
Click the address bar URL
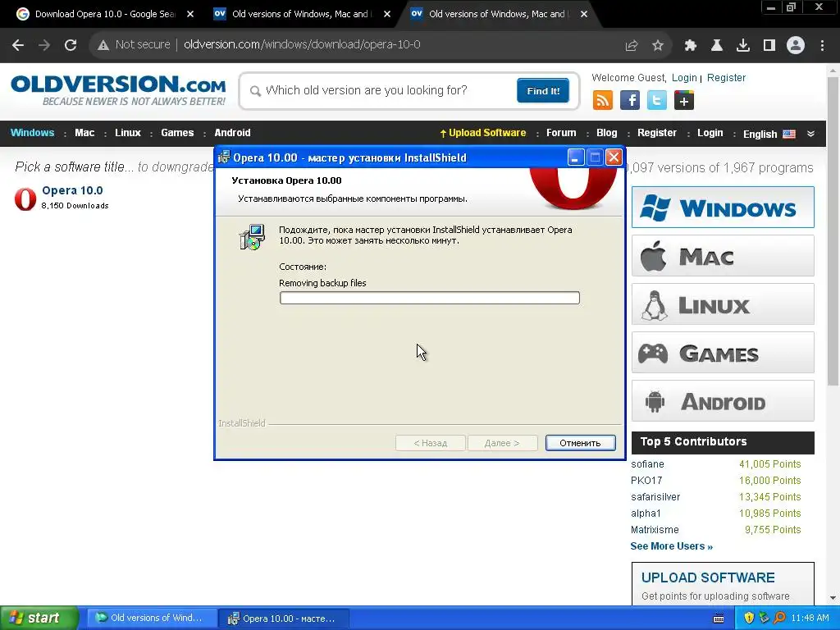coord(302,44)
